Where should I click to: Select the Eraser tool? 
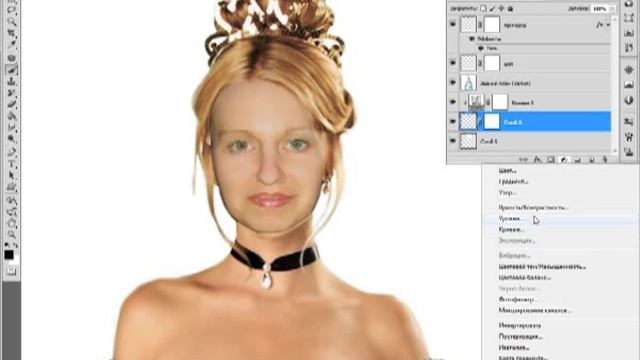(x=12, y=104)
